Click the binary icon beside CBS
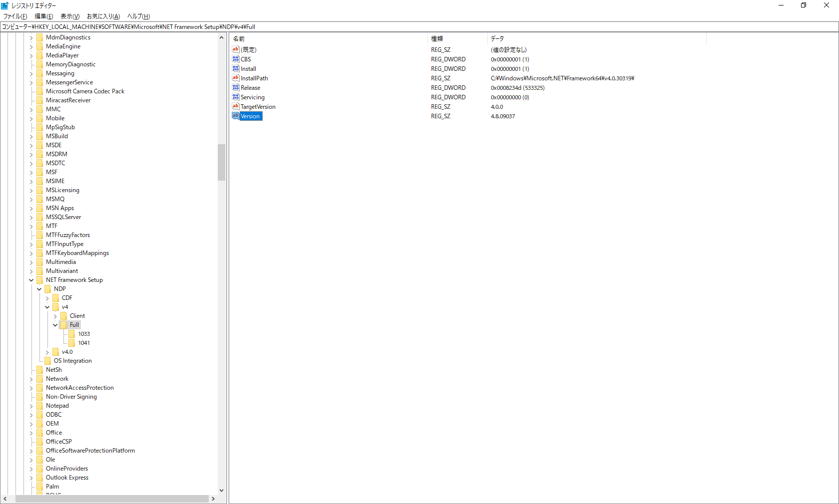The image size is (839, 504). [x=236, y=59]
